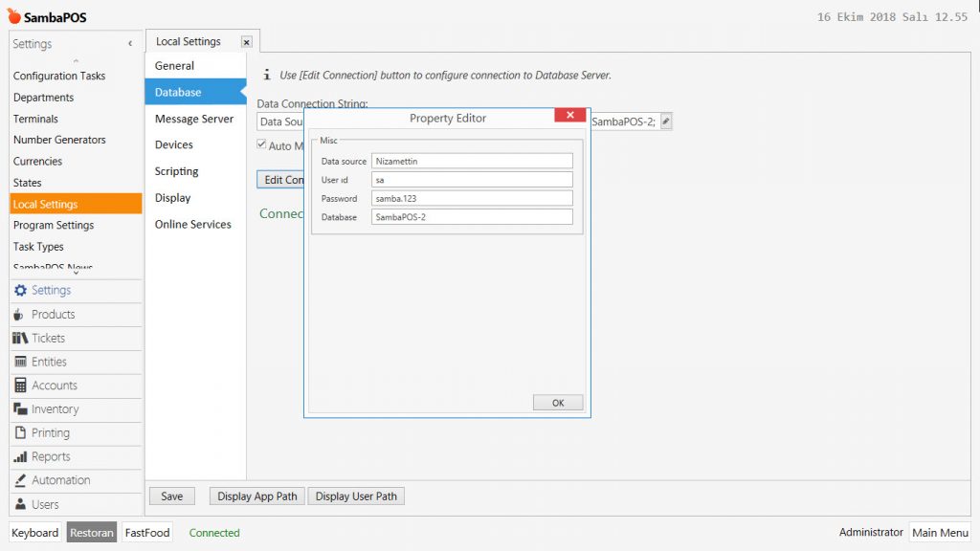Viewport: 980px width, 551px height.
Task: Click the Password input field
Action: (472, 199)
